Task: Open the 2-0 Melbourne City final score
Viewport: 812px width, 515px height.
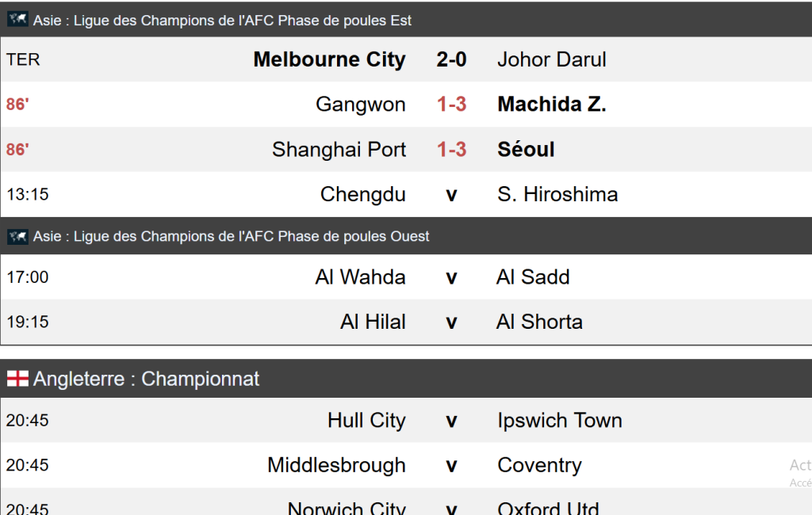Action: point(451,59)
